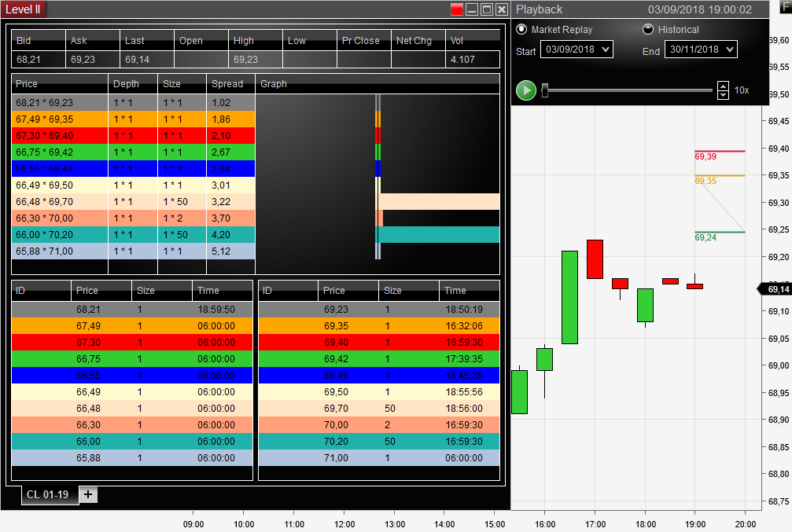Open the End date dropdown 30/11/2018
The image size is (792, 532).
[701, 50]
